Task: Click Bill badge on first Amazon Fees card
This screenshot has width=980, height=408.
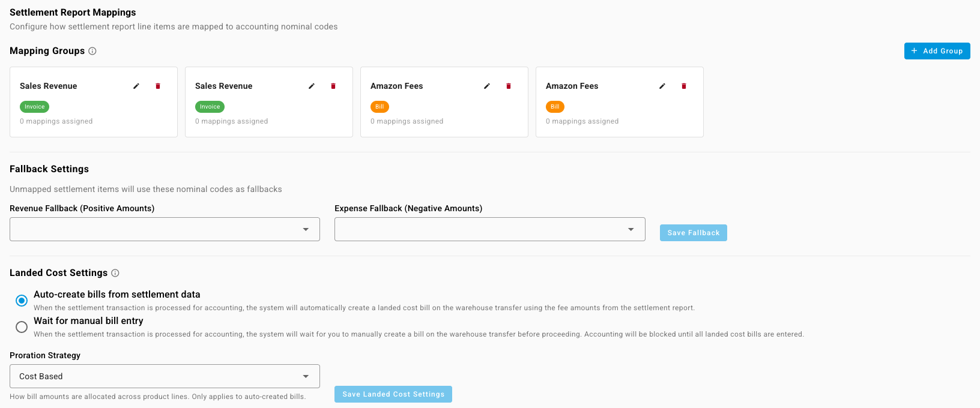Action: coord(380,107)
